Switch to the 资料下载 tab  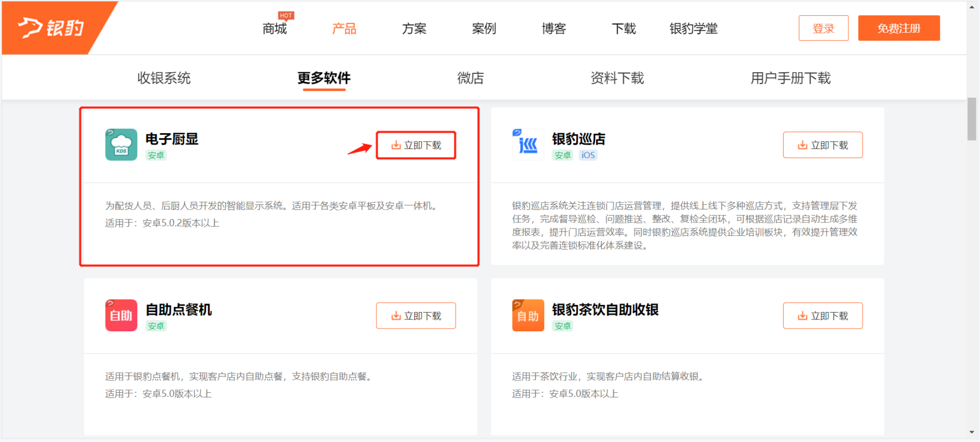click(617, 78)
